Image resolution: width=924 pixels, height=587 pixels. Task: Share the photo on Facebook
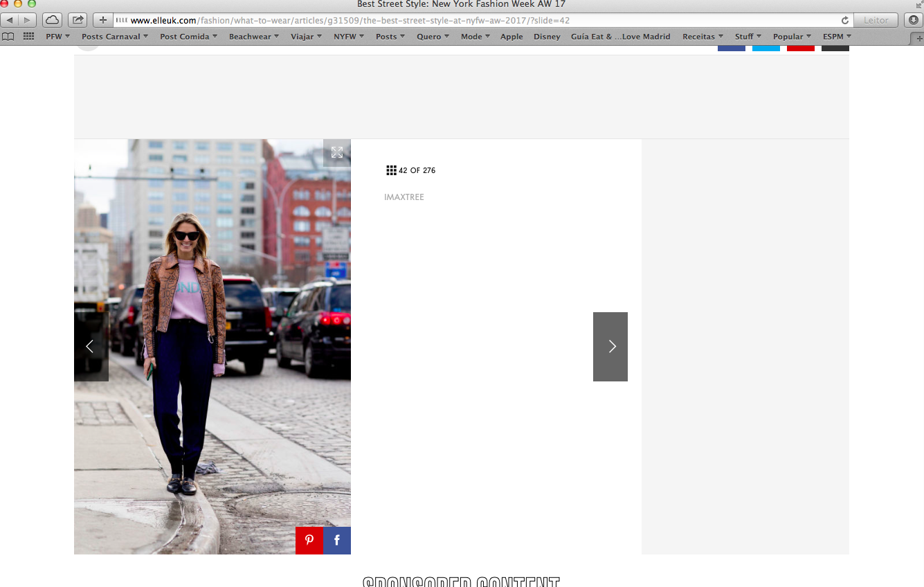[x=337, y=541]
